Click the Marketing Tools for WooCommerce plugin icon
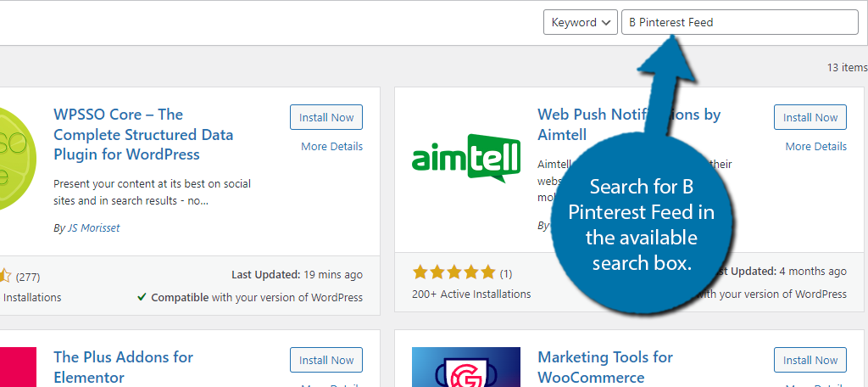The width and height of the screenshot is (868, 387). click(466, 367)
